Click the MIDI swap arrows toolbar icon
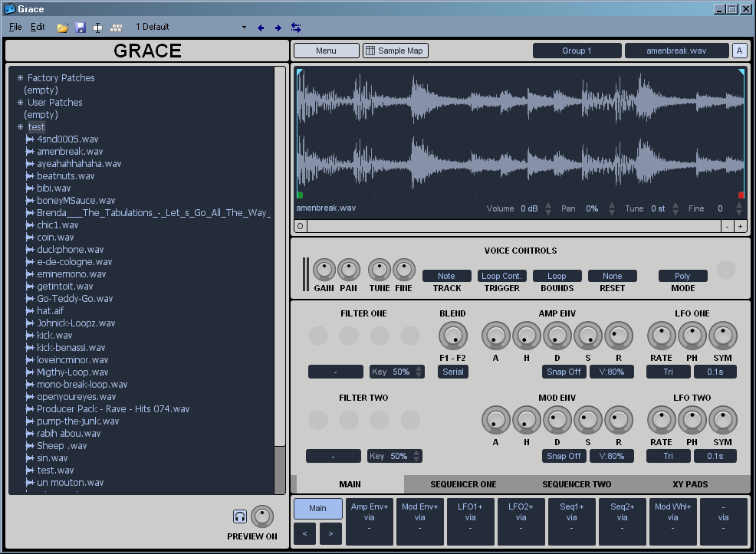756x554 pixels. coord(296,27)
